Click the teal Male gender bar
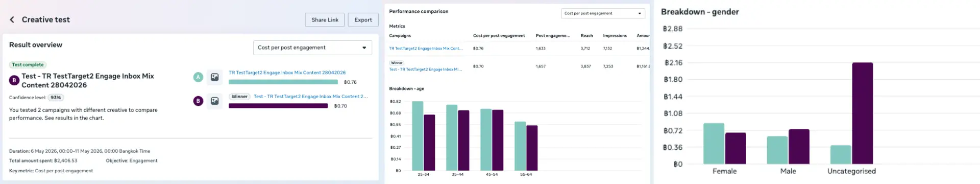980x184 pixels. pos(777,150)
